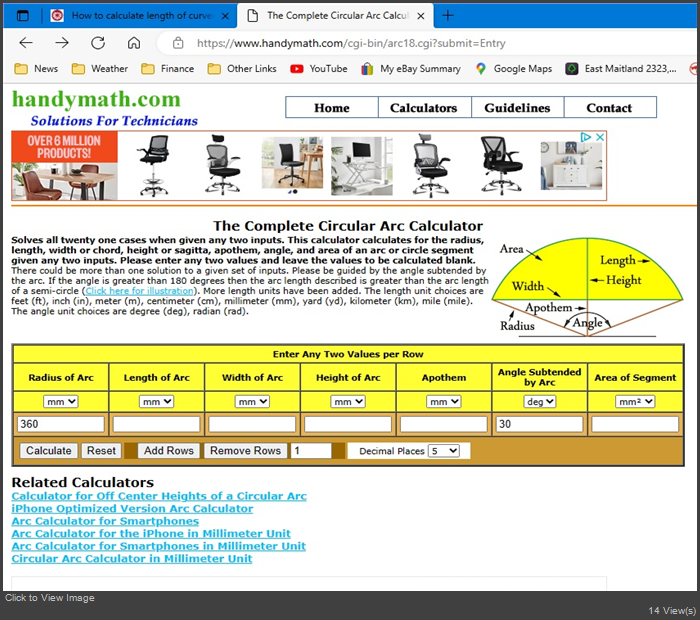Screen dimensions: 700x620
Task: Open My eBay Summary bookmark
Action: click(411, 69)
